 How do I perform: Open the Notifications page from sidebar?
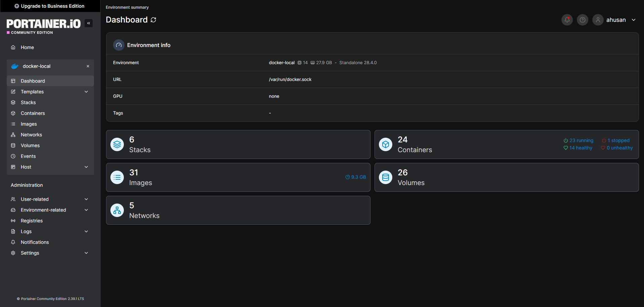pyautogui.click(x=34, y=242)
